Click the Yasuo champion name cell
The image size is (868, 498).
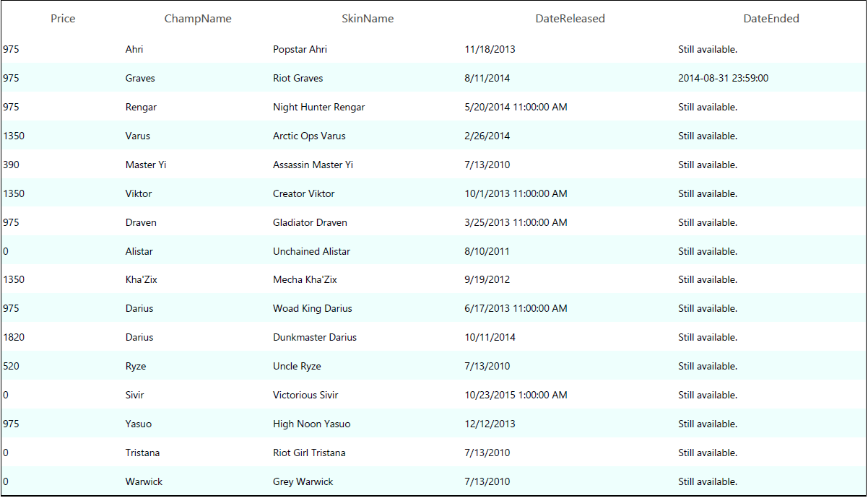tap(139, 424)
